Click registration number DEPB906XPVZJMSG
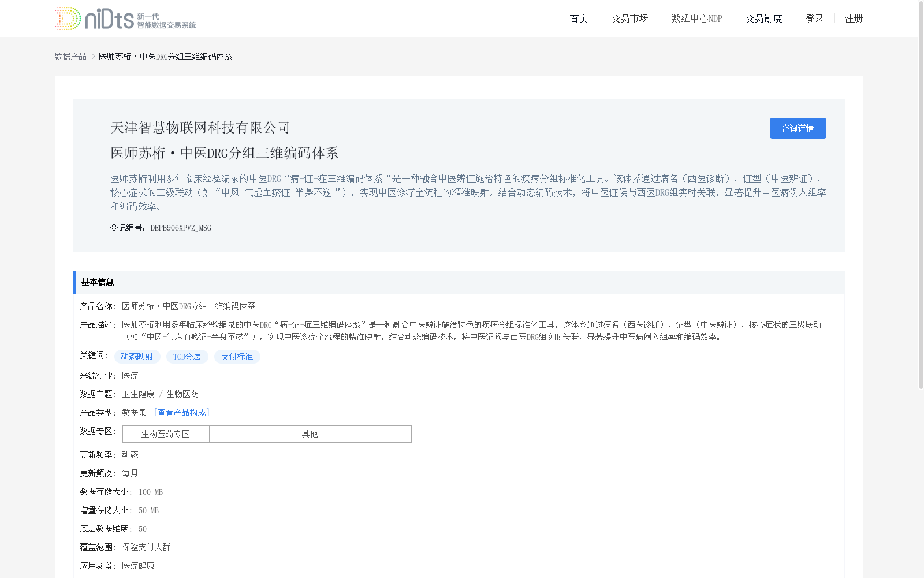The height and width of the screenshot is (578, 924). (181, 228)
